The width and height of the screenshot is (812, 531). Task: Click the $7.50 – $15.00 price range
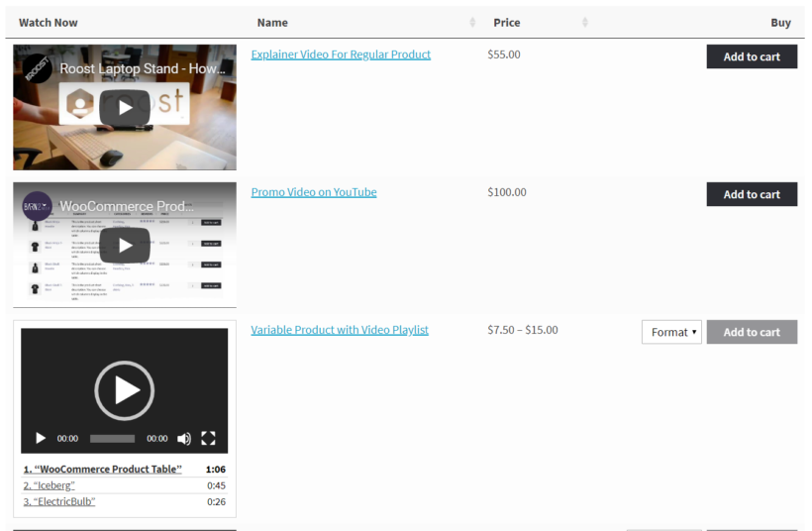click(x=523, y=330)
